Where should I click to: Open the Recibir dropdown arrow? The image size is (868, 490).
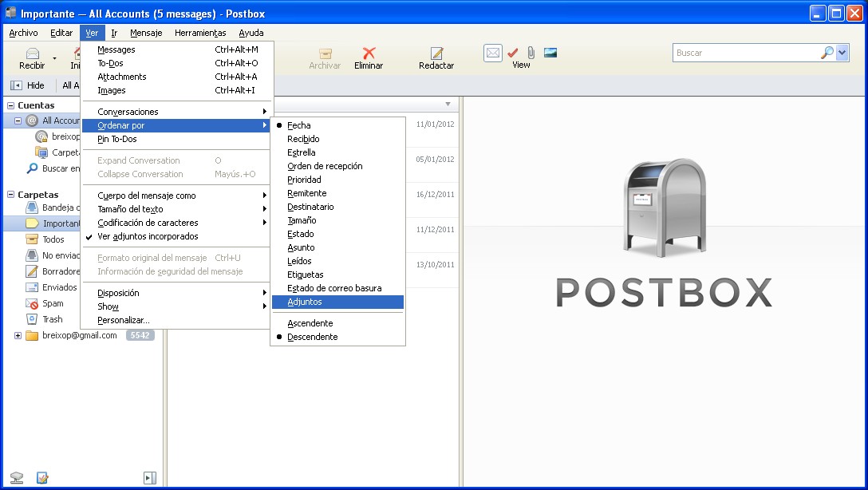54,57
